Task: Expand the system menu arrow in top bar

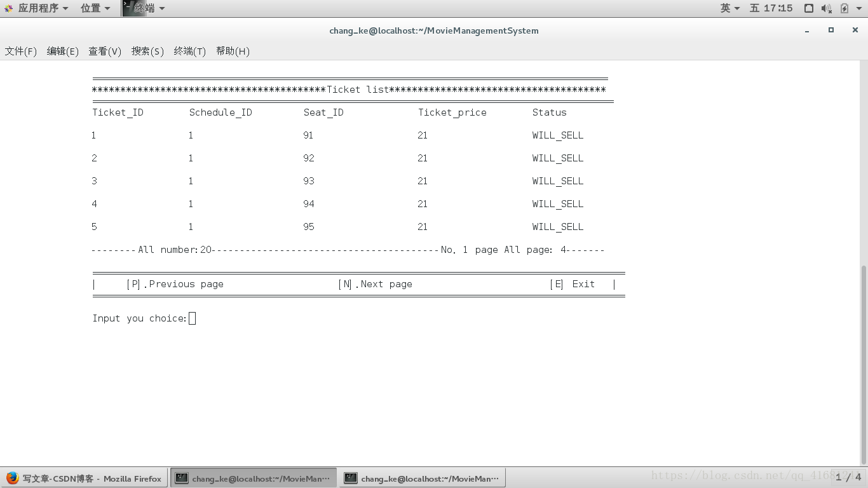Action: [x=860, y=8]
